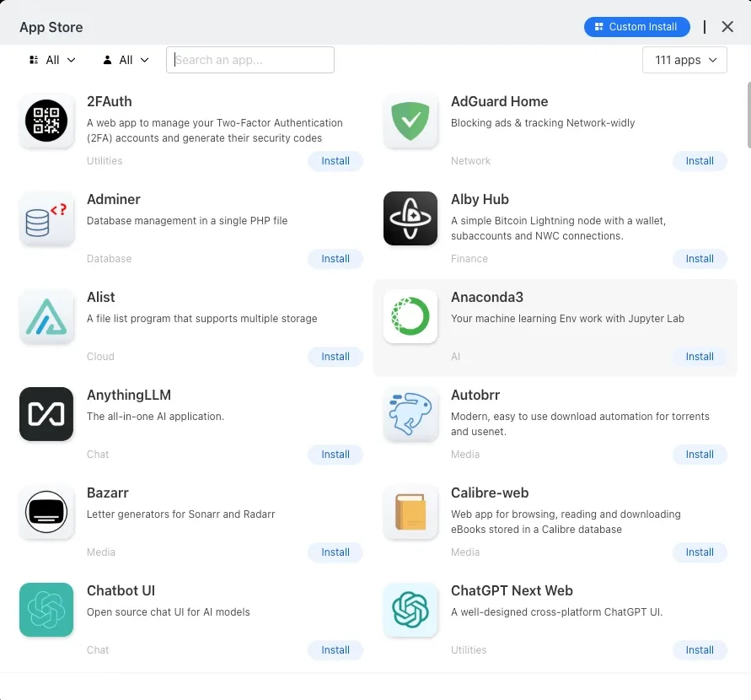751x700 pixels.
Task: Open the category filter dropdown (grid icon, All)
Action: pos(52,60)
